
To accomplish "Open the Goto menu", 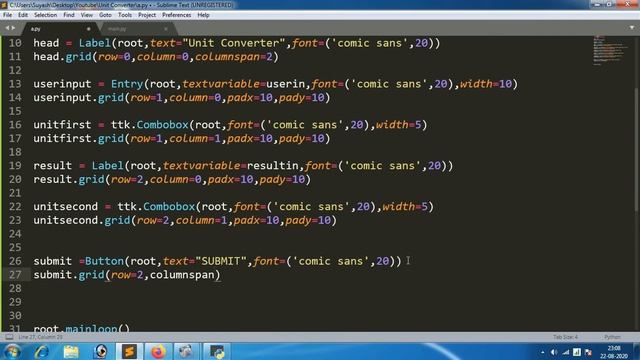I will [105, 15].
